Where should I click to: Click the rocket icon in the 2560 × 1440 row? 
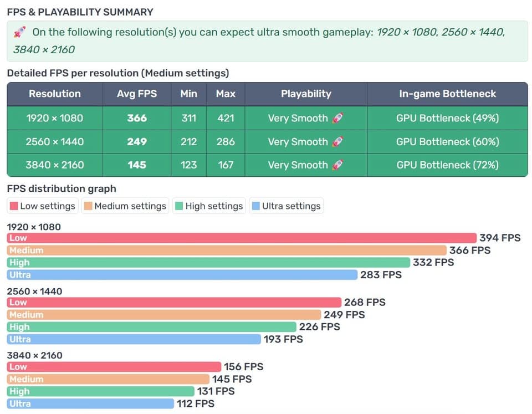pyautogui.click(x=337, y=141)
